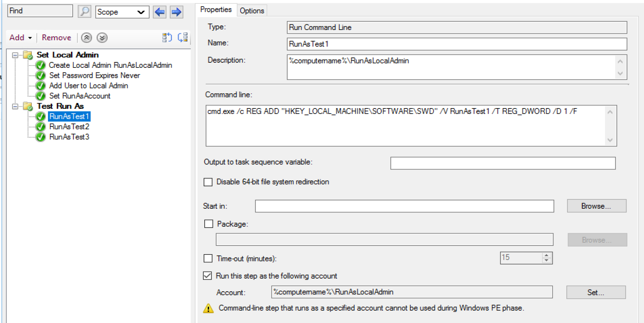
Task: Switch to the Options tab
Action: pos(252,11)
